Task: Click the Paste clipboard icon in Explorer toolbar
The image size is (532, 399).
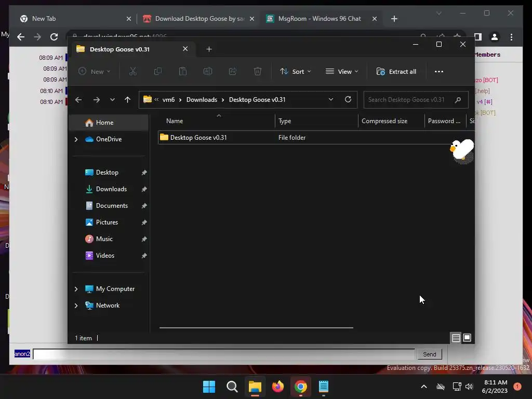Action: pos(182,71)
